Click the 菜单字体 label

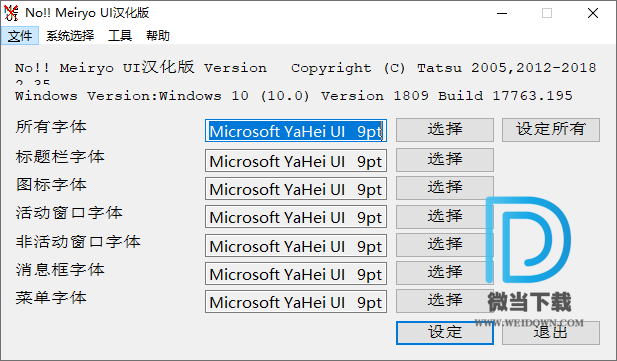click(x=51, y=298)
